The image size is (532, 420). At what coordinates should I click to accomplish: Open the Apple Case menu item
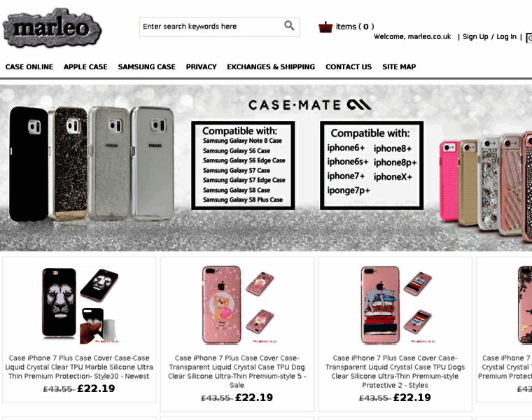[85, 66]
